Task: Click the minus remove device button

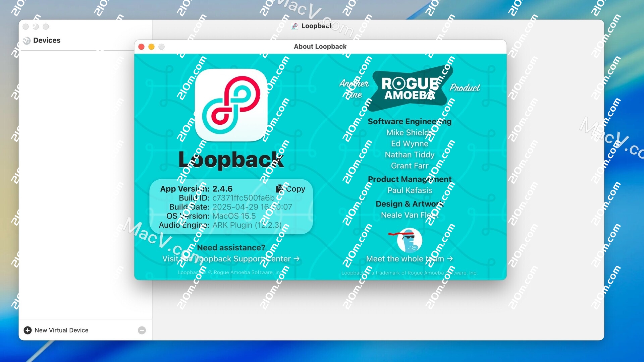Action: pos(142,330)
